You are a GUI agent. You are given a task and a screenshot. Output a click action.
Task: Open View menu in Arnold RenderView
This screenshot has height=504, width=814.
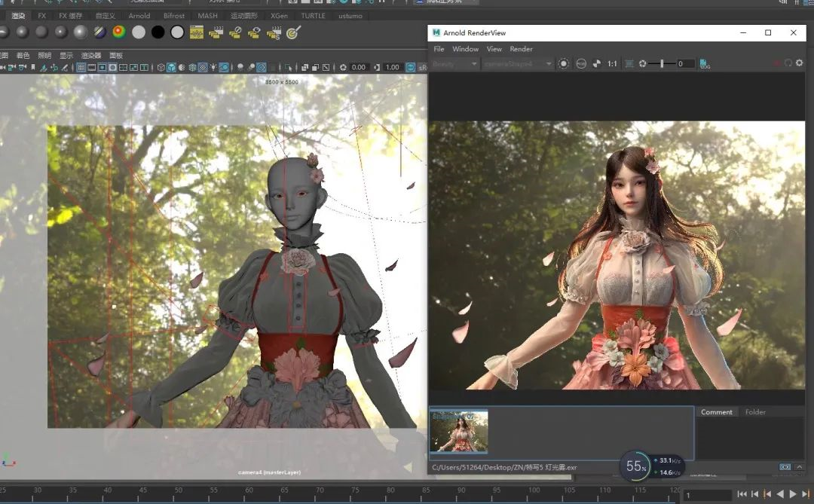494,49
